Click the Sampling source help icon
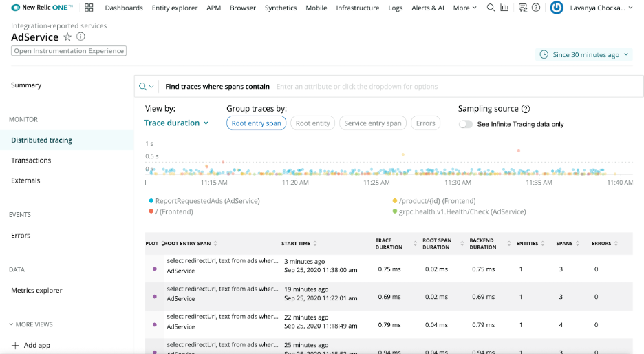 point(526,109)
